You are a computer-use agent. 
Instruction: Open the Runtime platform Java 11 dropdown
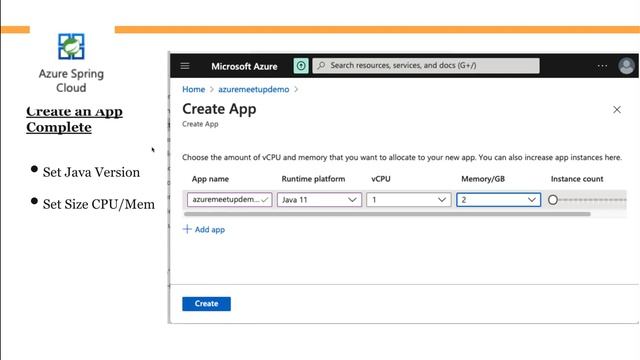pos(319,200)
